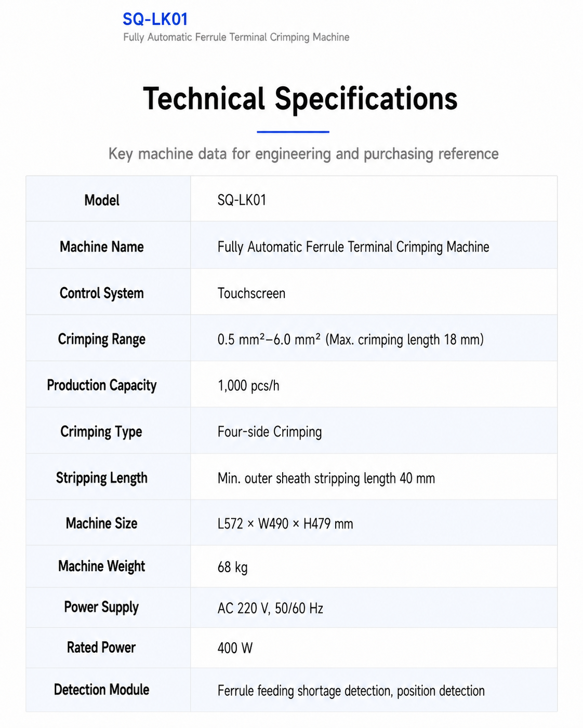Viewport: 583px width, 728px height.
Task: Select the Rated Power label
Action: pyautogui.click(x=101, y=648)
